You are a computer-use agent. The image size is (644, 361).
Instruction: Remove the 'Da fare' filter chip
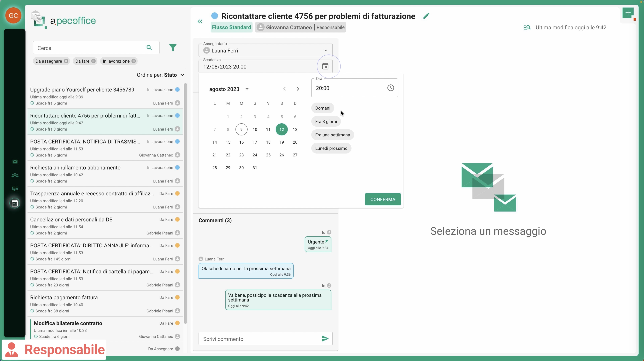click(93, 61)
